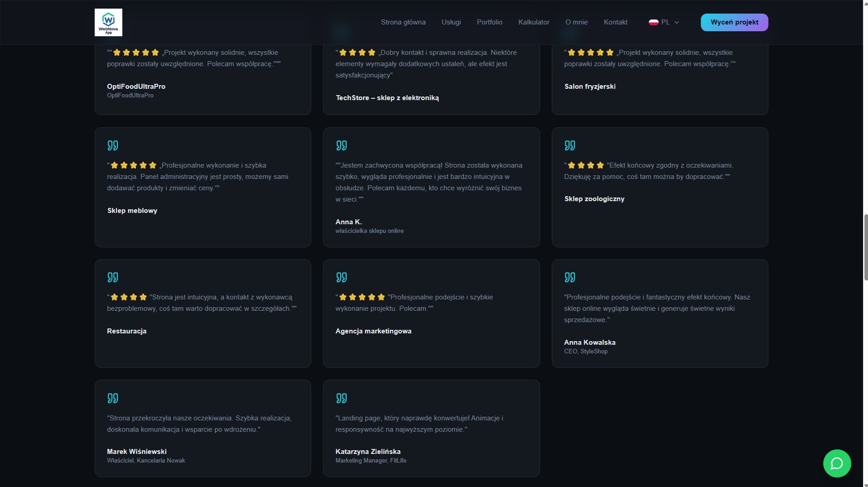
Task: Click quote icon in Sklep zoologiczny card
Action: tap(569, 145)
